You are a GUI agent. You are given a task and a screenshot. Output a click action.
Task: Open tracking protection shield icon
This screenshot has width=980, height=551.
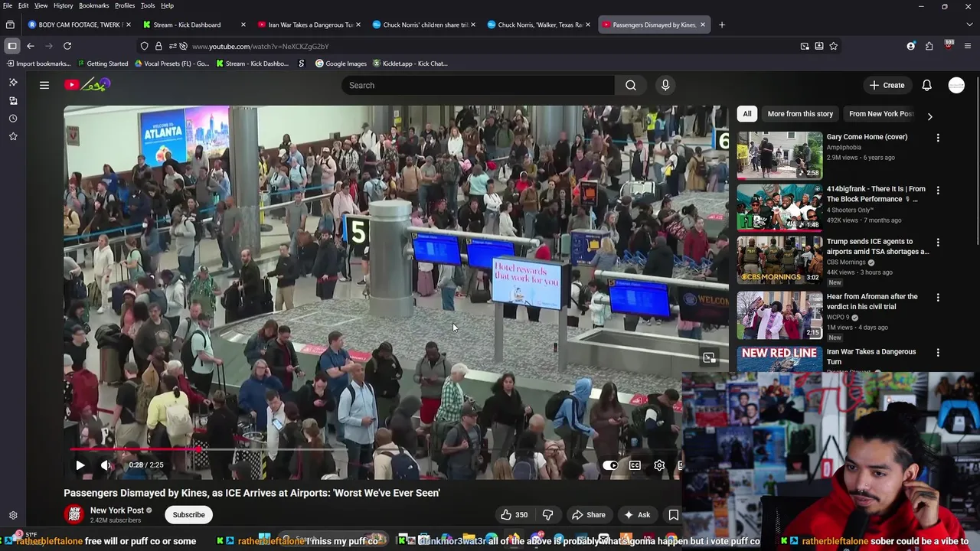pos(145,46)
